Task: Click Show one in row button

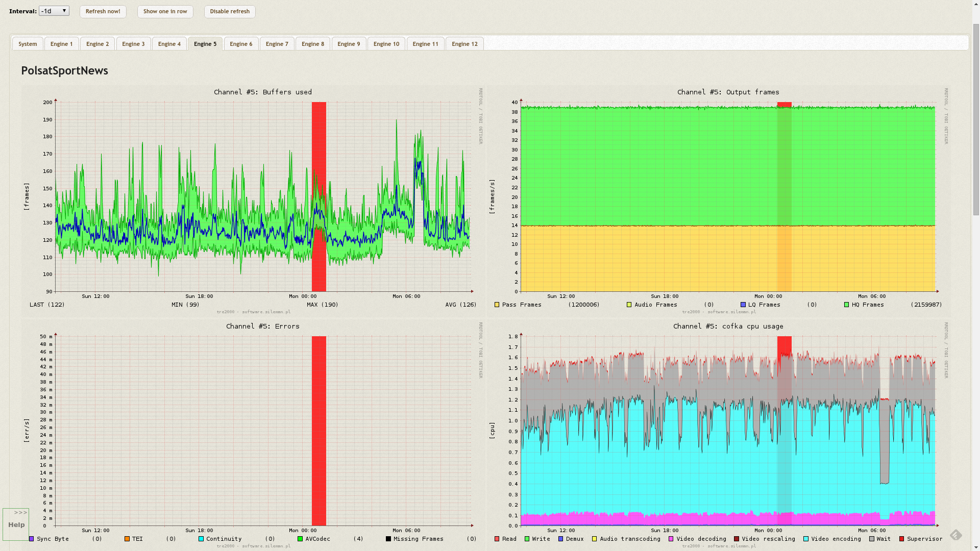Action: click(165, 11)
